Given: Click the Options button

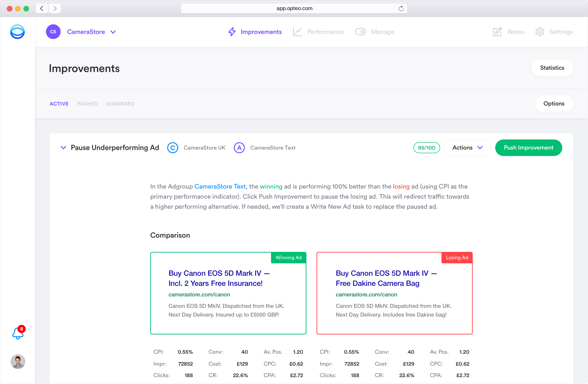Looking at the screenshot, I should click(x=554, y=104).
